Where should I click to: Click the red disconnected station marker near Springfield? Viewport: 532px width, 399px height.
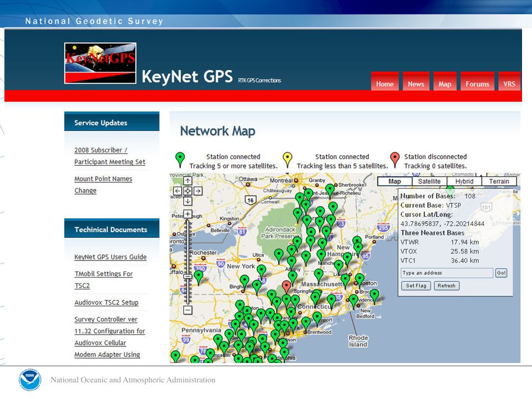[287, 287]
